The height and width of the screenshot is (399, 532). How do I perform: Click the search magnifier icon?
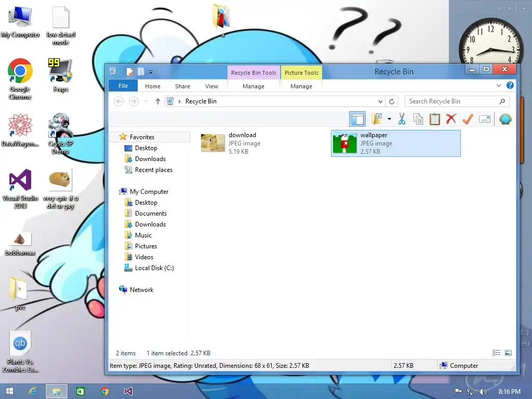click(502, 101)
